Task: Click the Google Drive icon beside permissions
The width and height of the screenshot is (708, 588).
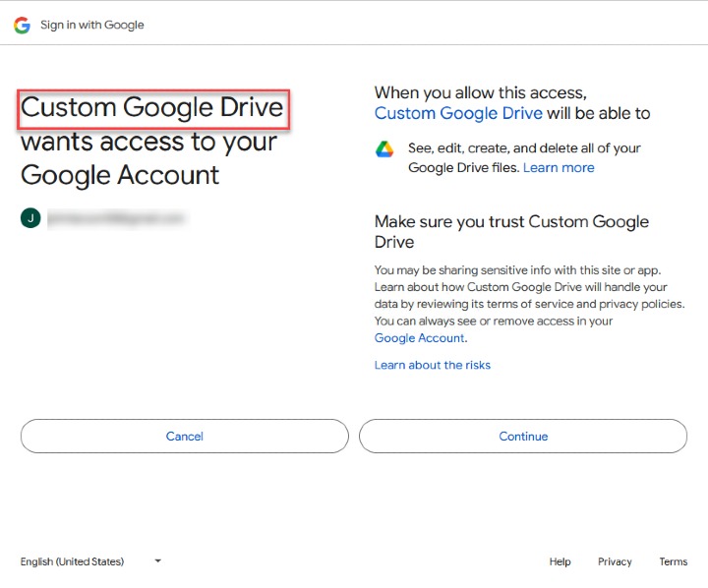Action: tap(384, 149)
